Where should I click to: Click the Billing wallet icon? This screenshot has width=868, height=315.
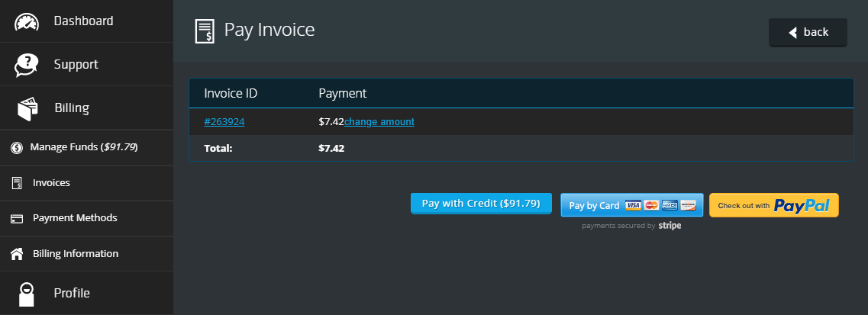coord(27,108)
